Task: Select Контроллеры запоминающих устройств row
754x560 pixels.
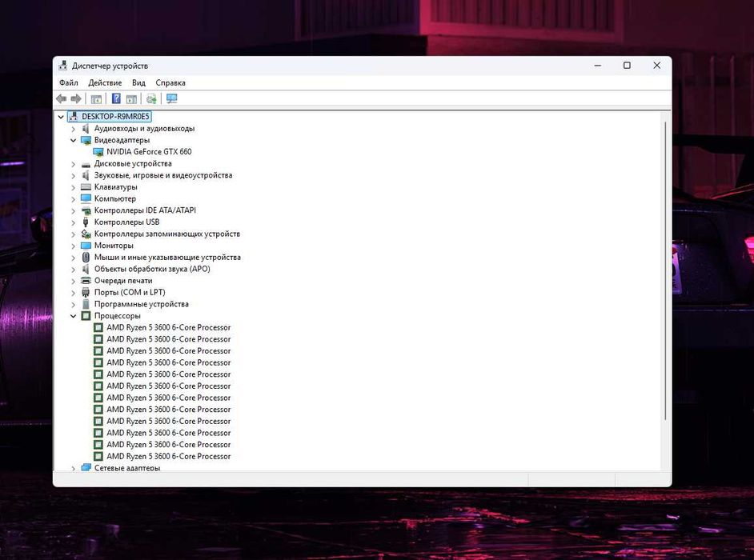Action: 166,234
